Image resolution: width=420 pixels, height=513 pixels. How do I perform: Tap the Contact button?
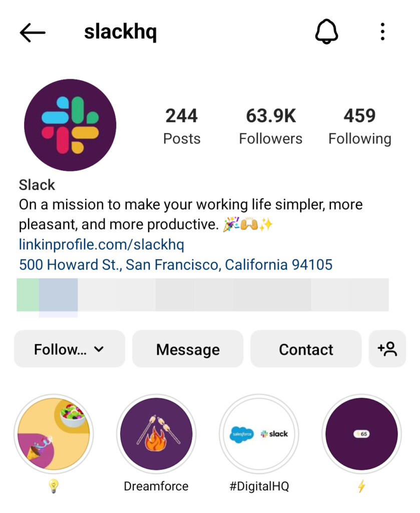coord(305,349)
